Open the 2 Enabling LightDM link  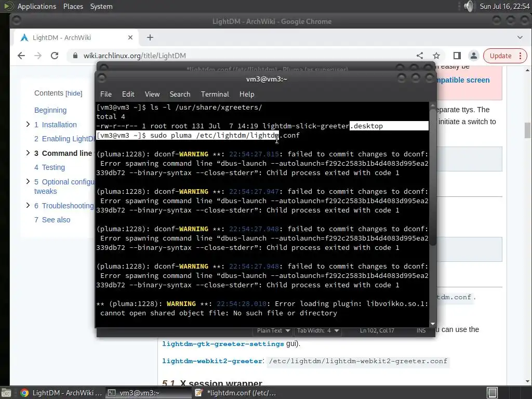point(64,139)
